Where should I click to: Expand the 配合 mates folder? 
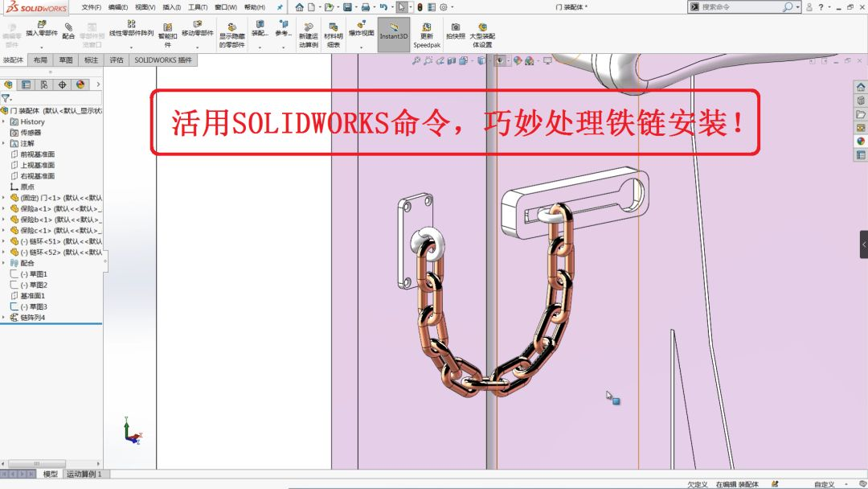pos(4,263)
